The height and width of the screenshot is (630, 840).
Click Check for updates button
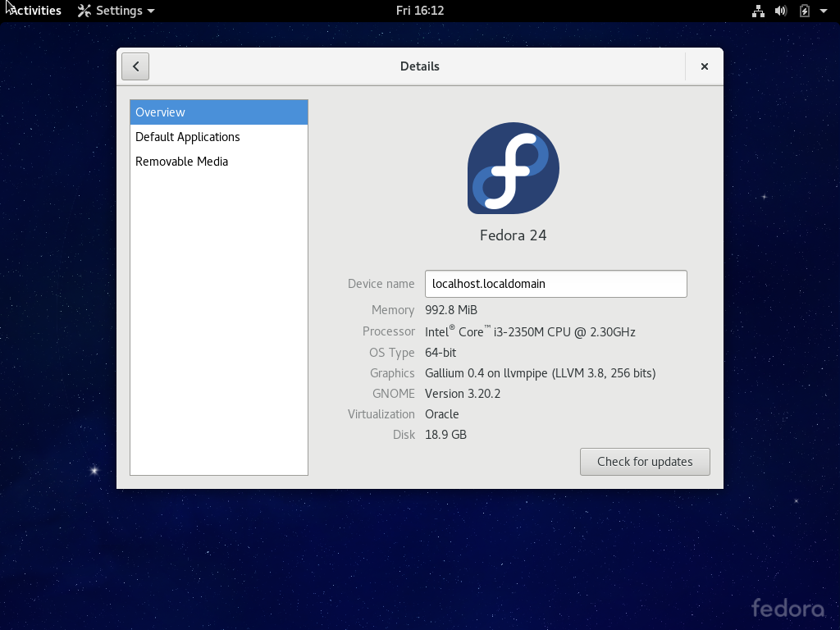coord(645,462)
